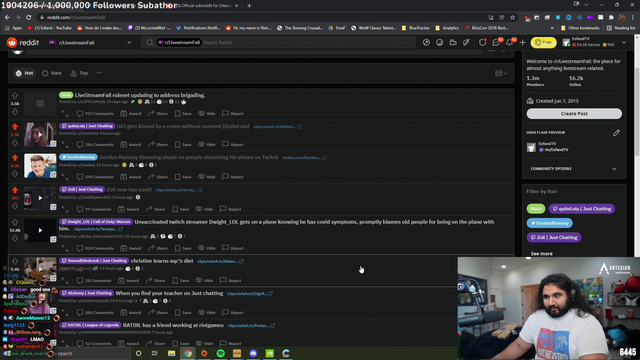Open Chrome from the taskbar
Viewport: 640px width, 360px height.
coord(188,353)
